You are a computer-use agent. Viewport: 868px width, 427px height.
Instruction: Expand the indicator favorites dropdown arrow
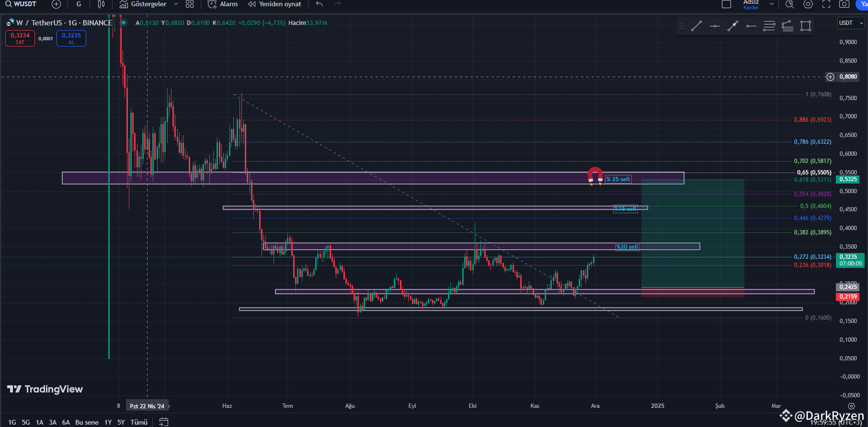[176, 4]
